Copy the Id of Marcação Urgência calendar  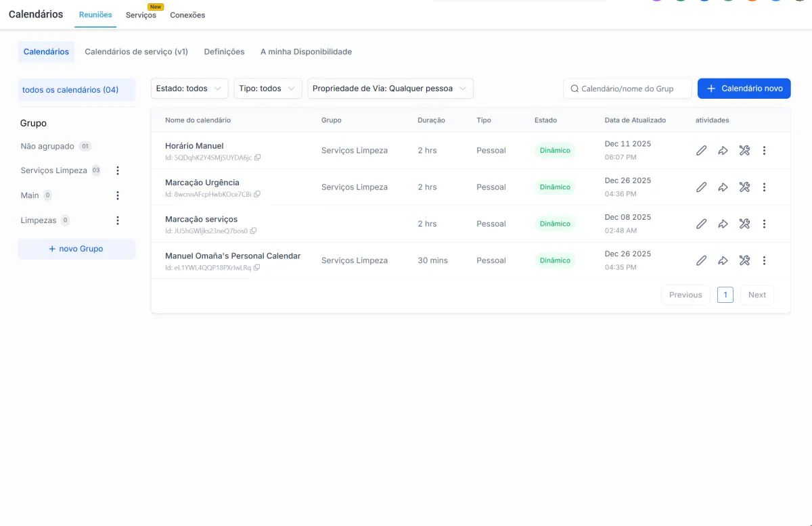[257, 194]
